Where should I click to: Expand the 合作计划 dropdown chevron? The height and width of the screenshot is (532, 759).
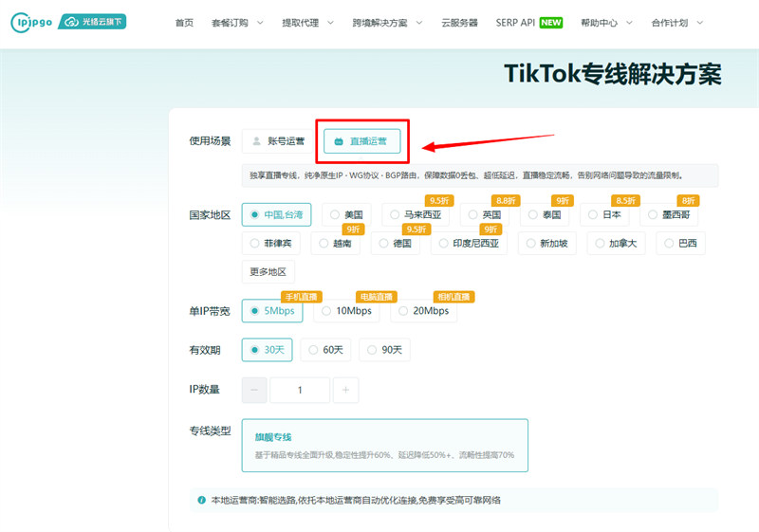click(700, 23)
